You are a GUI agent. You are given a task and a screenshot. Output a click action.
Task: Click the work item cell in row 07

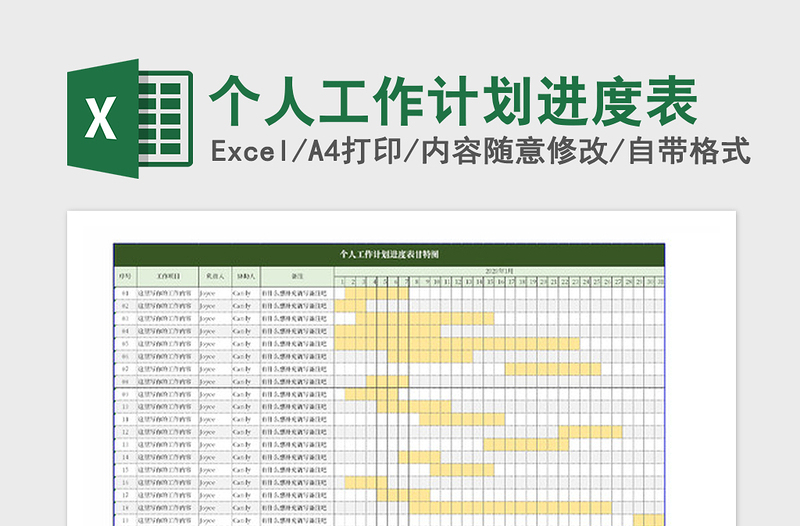pos(168,369)
